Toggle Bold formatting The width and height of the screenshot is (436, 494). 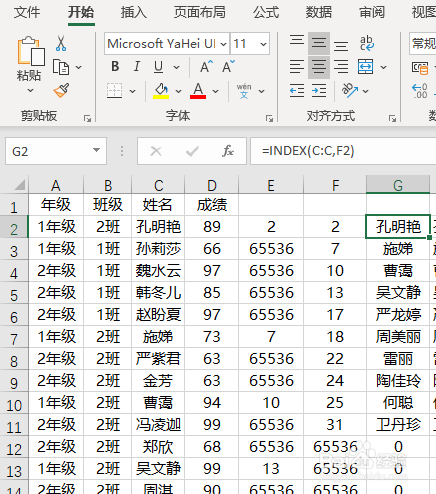click(115, 67)
